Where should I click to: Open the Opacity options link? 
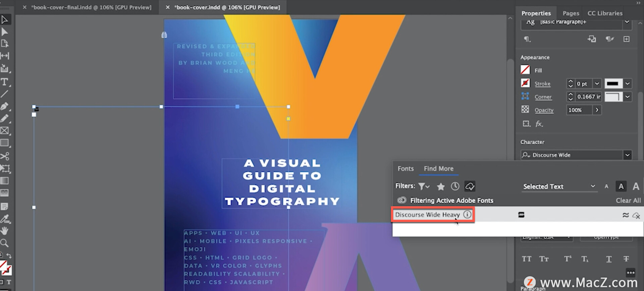point(544,110)
